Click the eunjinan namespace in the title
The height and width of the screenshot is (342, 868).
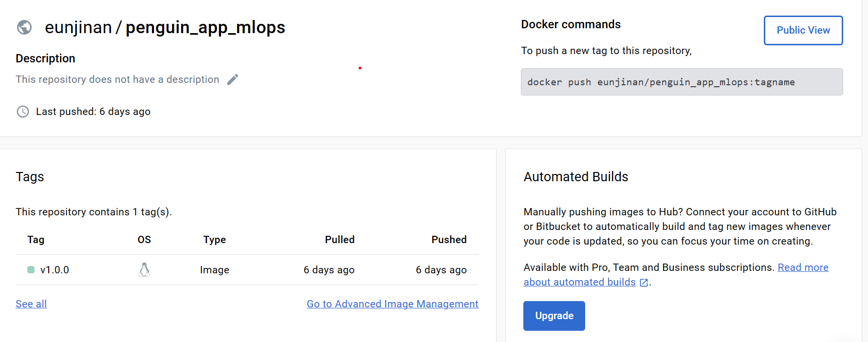click(78, 27)
